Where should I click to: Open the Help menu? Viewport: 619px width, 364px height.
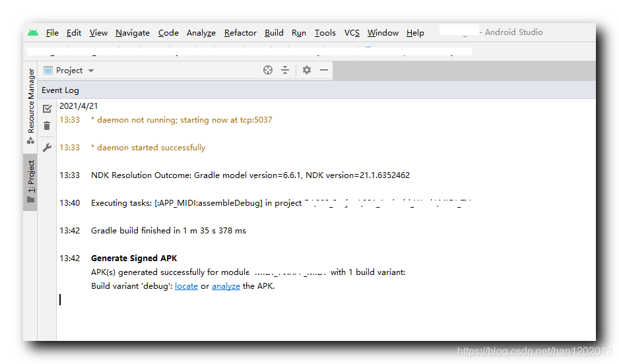pyautogui.click(x=415, y=33)
